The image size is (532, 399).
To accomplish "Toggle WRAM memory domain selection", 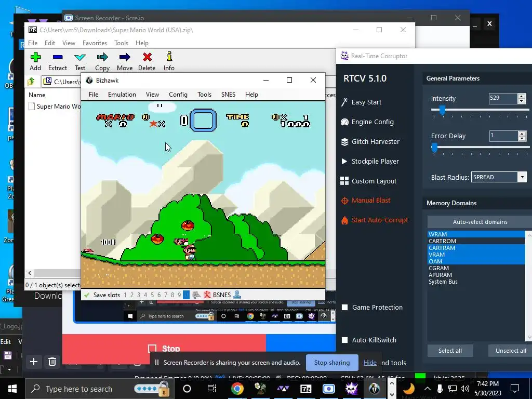I will click(476, 234).
